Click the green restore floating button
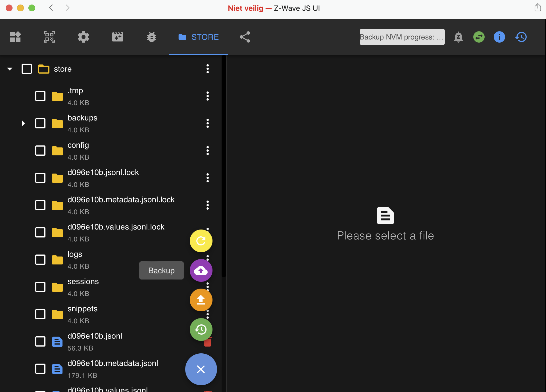The image size is (546, 392). click(x=201, y=330)
